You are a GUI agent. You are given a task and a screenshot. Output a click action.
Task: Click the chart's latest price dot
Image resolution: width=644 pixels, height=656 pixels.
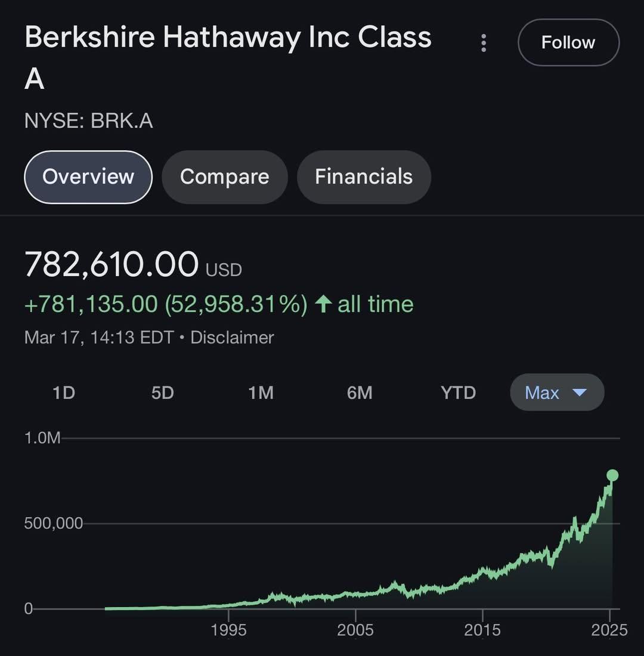coord(612,475)
